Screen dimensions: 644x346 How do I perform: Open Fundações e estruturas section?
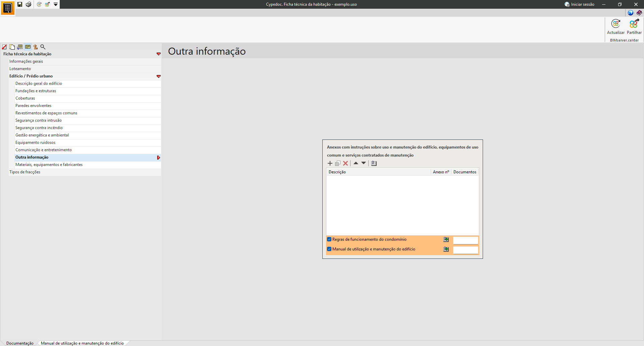pyautogui.click(x=88, y=91)
